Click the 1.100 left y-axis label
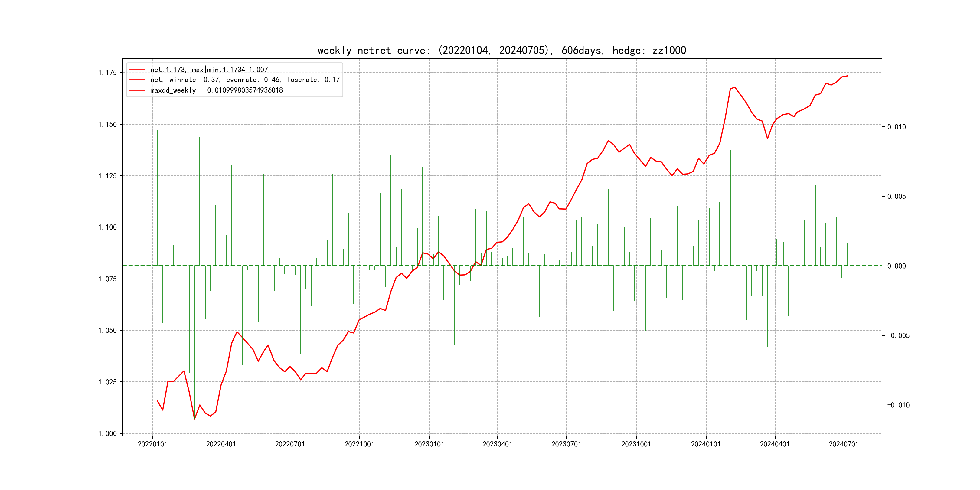The image size is (980, 490). click(108, 227)
